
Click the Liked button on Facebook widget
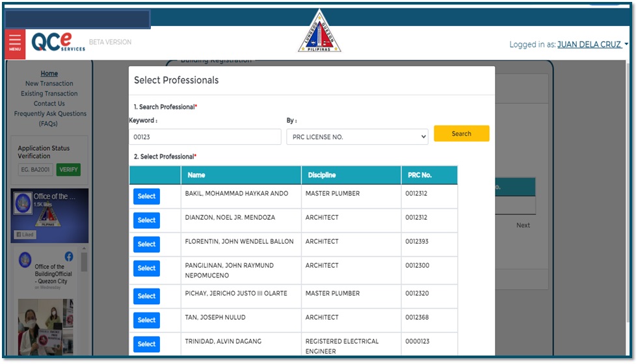coord(25,235)
